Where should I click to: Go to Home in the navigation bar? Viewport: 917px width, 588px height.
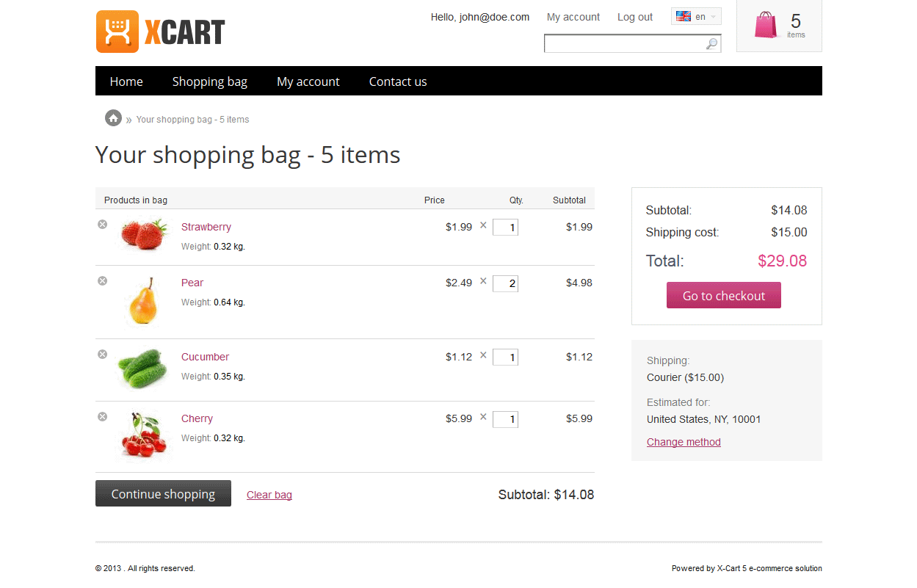coord(126,81)
